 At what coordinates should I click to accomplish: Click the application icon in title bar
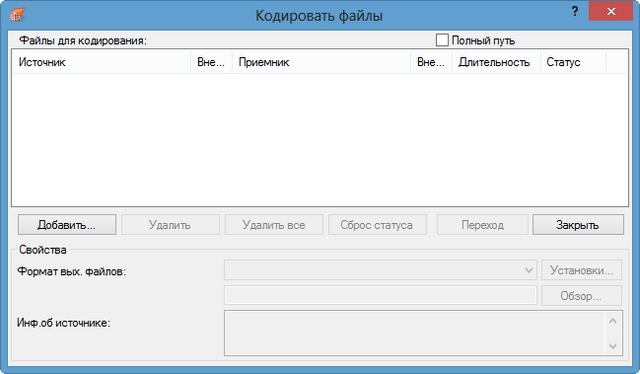coord(18,14)
